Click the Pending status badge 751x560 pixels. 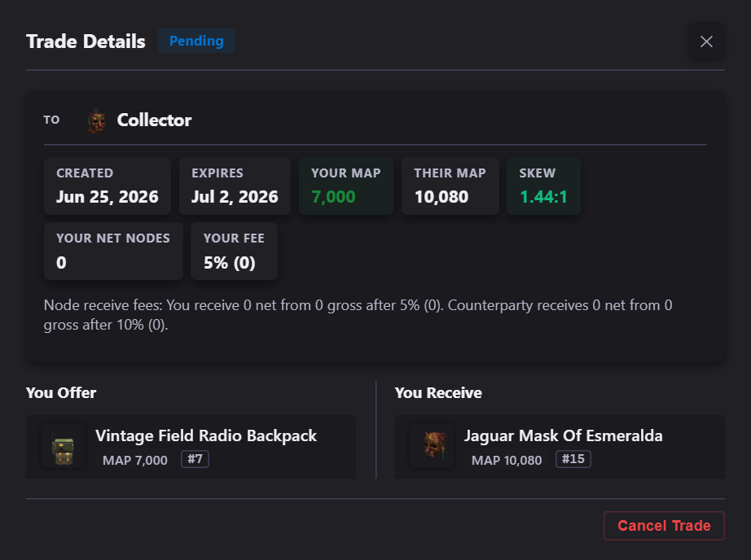pos(196,41)
